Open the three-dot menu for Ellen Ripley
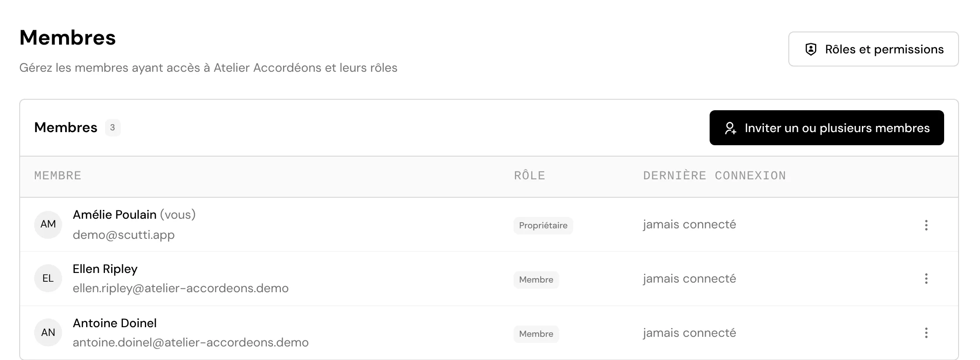 pos(926,279)
